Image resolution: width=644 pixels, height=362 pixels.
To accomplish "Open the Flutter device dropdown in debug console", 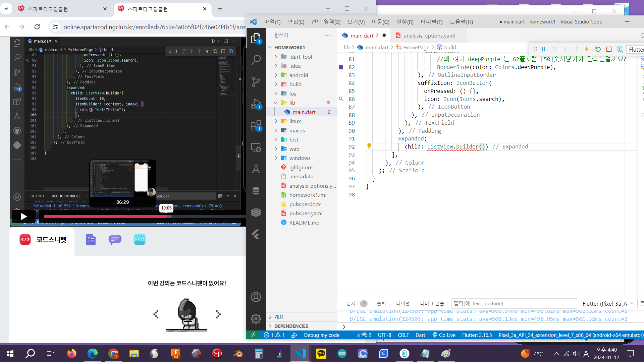I will point(608,303).
